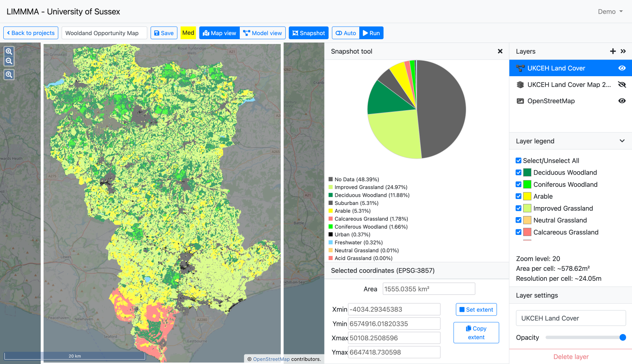Run the model
This screenshot has height=364, width=632.
click(x=371, y=33)
